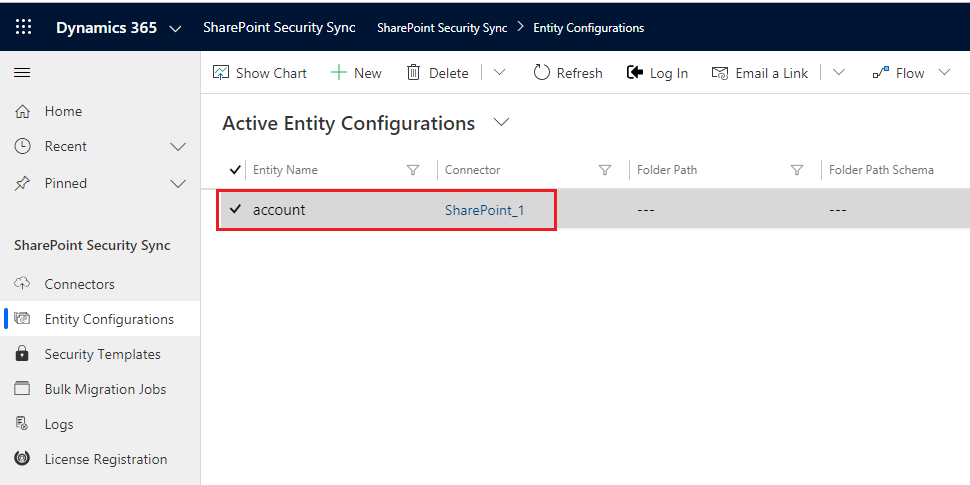Click the Log In icon
Screen dimensions: 970x485
pyautogui.click(x=635, y=73)
